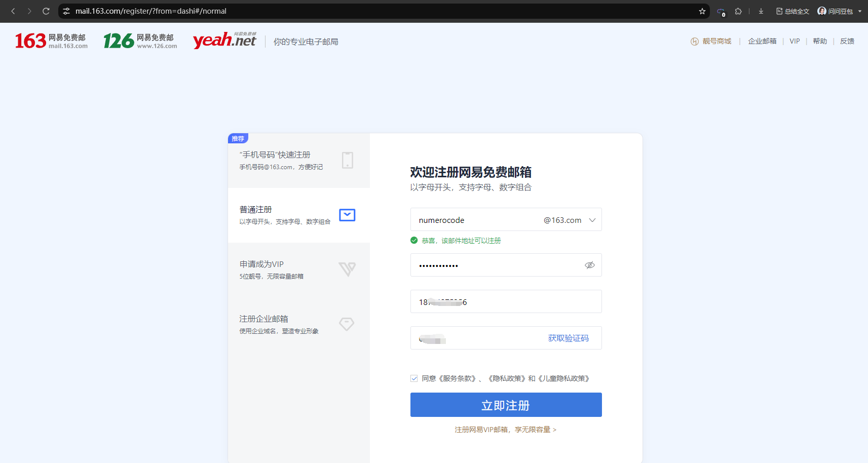
Task: Click the yeah.net logo
Action: (224, 41)
